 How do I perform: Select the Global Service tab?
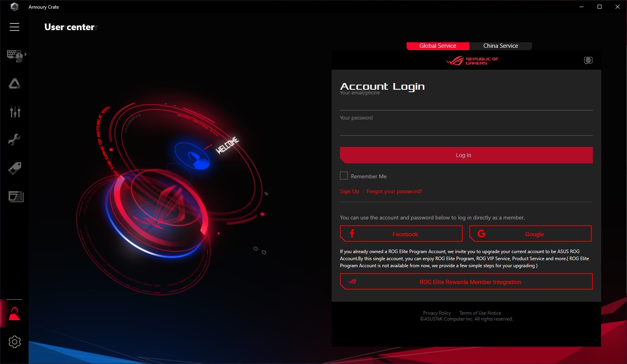pyautogui.click(x=438, y=46)
